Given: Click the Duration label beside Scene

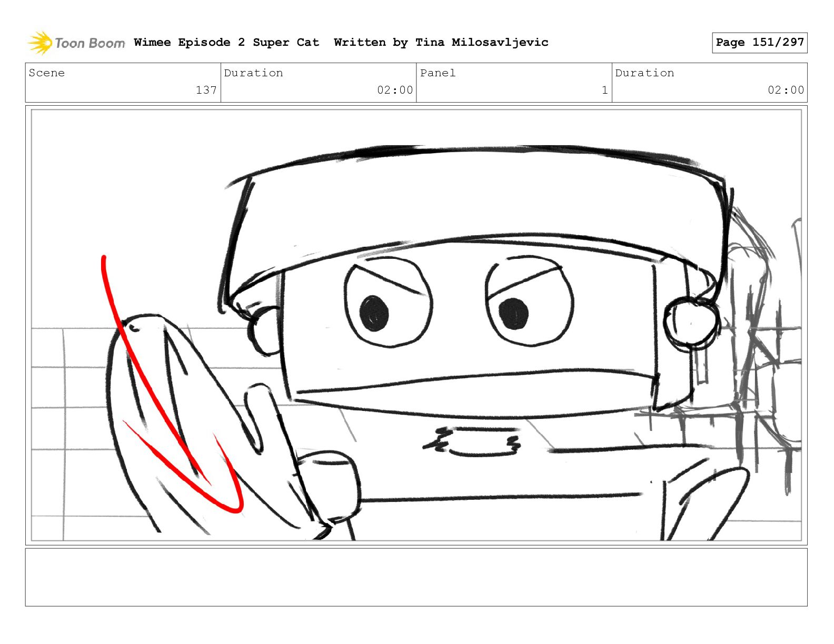Looking at the screenshot, I should pyautogui.click(x=254, y=73).
